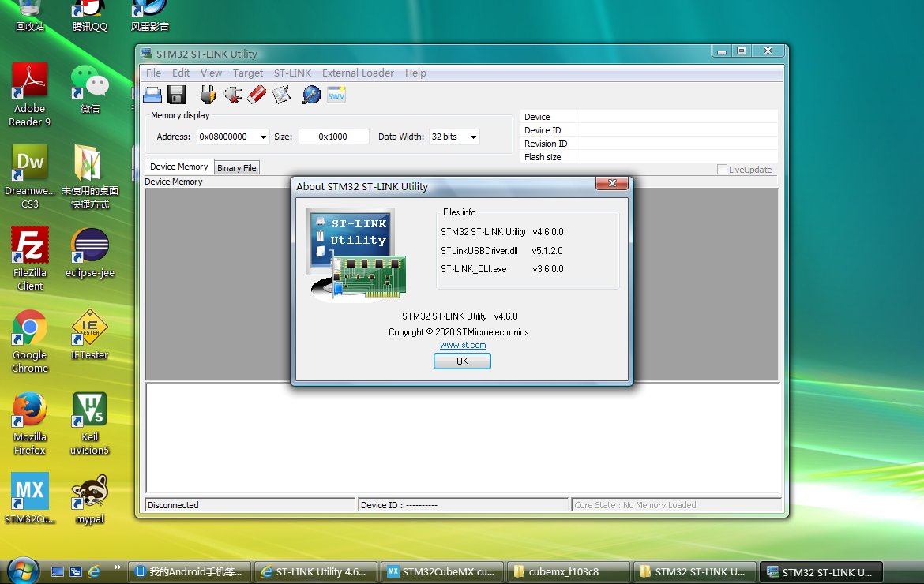Click the STLinkUSBDriver.dll version line

pos(501,251)
